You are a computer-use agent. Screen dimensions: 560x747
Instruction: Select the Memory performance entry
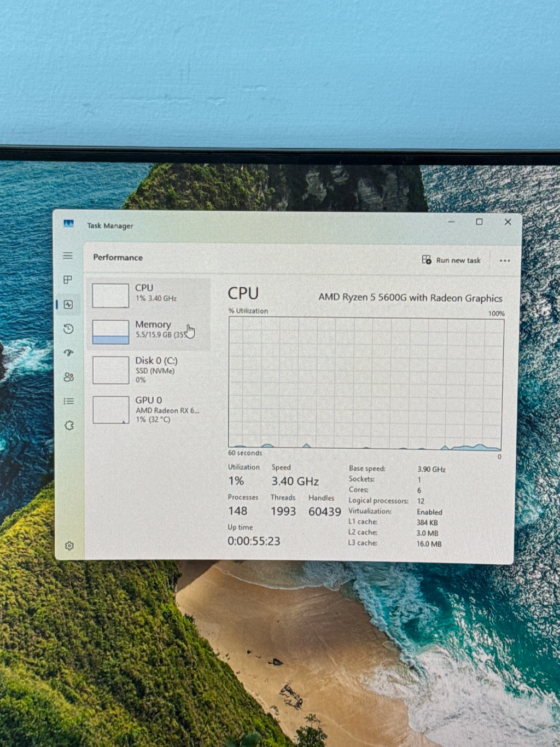pos(148,332)
